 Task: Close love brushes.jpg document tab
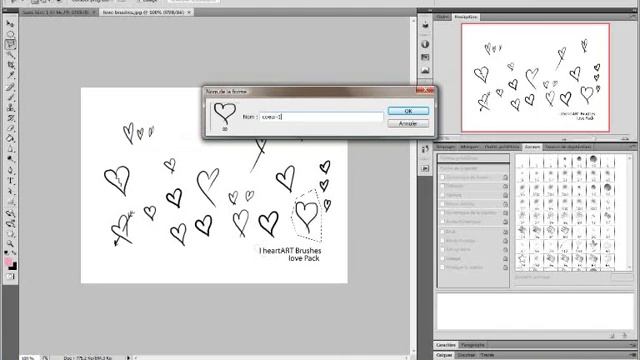[189, 12]
